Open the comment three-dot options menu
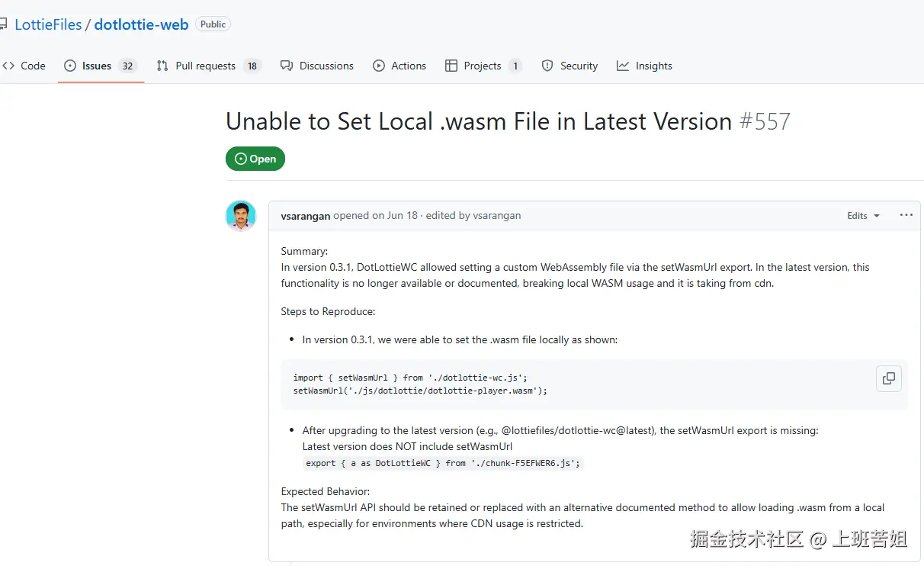924x566 pixels. [x=906, y=215]
